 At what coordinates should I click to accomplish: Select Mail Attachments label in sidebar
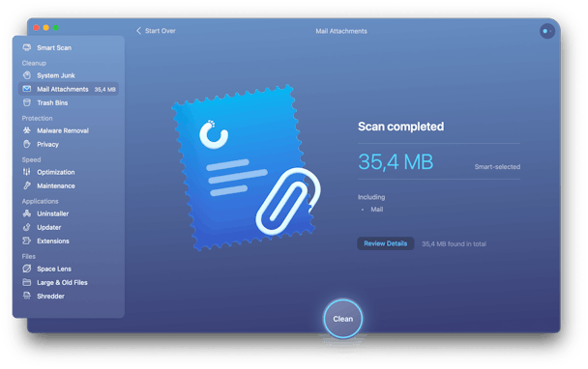(x=63, y=89)
